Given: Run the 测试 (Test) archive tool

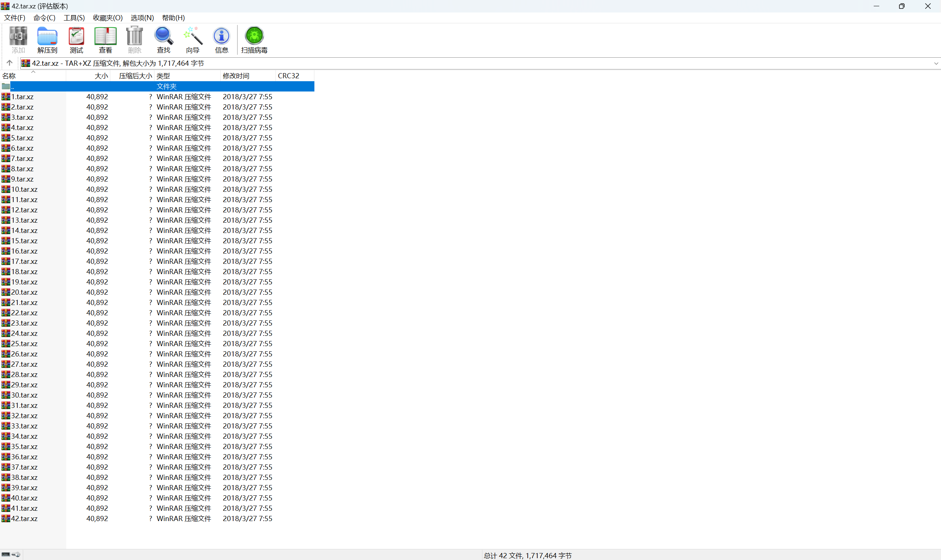Looking at the screenshot, I should (x=76, y=40).
